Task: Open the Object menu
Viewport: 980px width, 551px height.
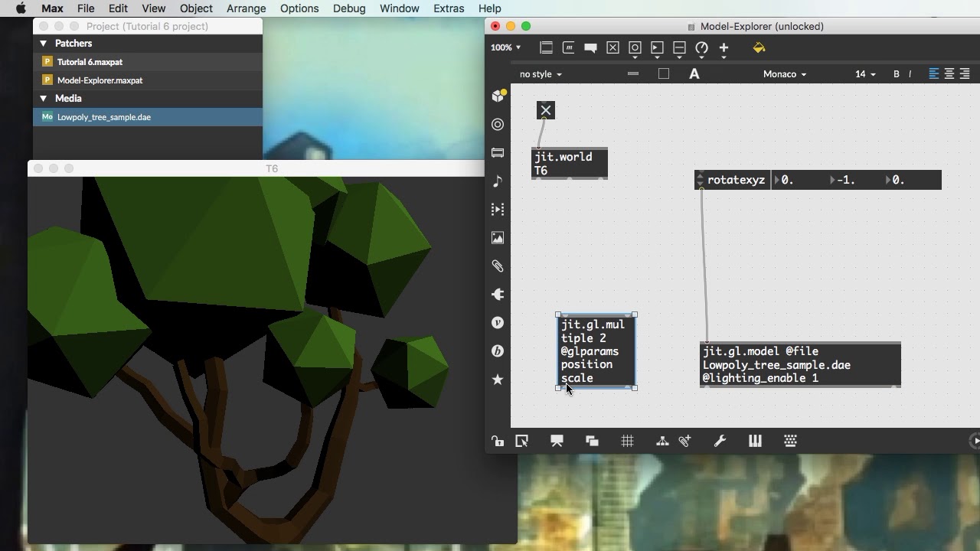Action: tap(196, 8)
